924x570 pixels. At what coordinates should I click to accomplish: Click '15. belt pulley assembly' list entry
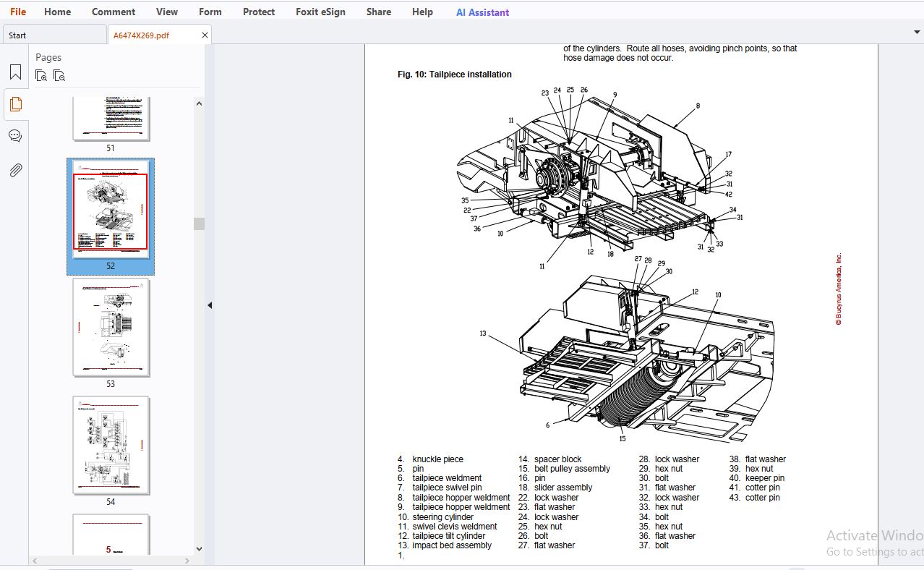(x=564, y=469)
